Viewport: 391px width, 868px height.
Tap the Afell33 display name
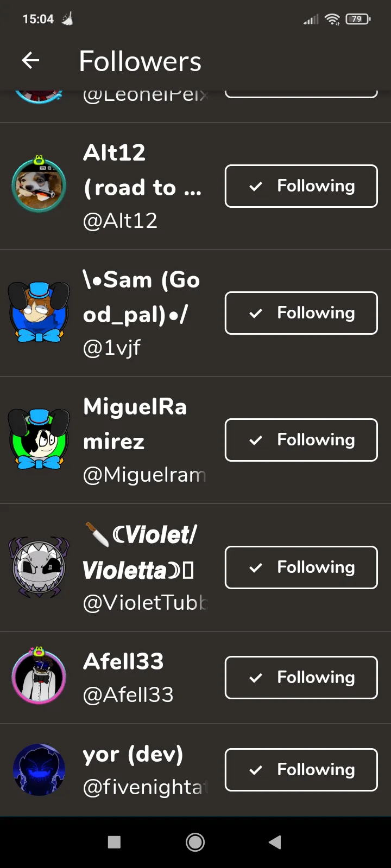click(123, 661)
